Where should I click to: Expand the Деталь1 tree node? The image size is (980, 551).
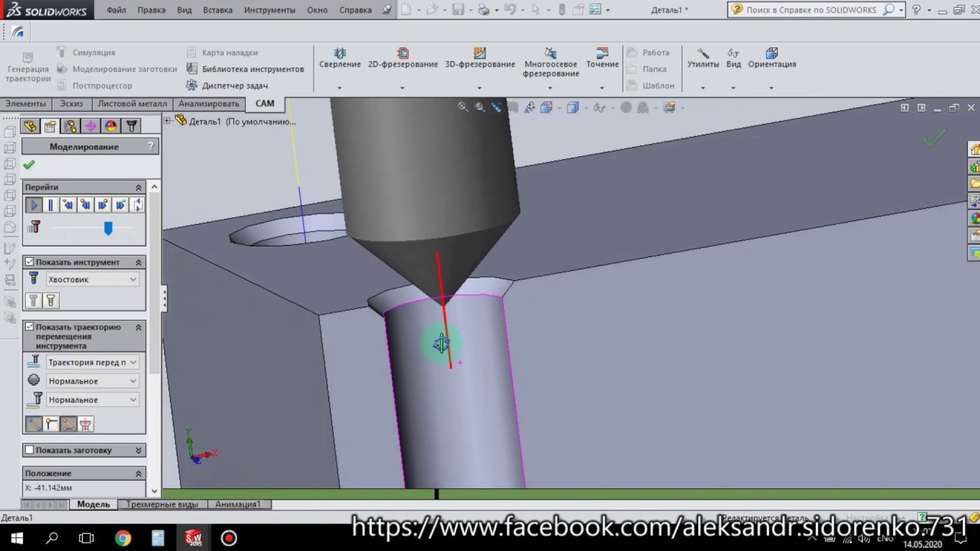(x=167, y=121)
